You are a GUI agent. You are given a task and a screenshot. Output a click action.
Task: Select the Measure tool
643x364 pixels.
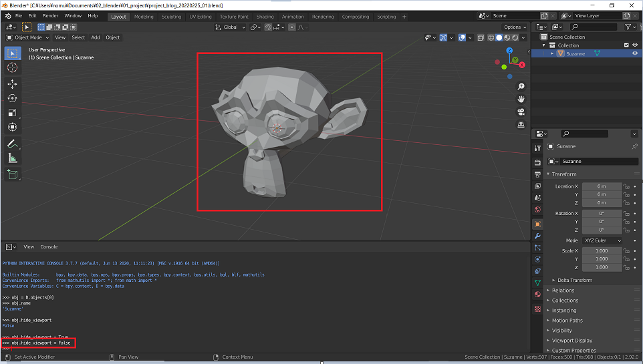click(12, 158)
